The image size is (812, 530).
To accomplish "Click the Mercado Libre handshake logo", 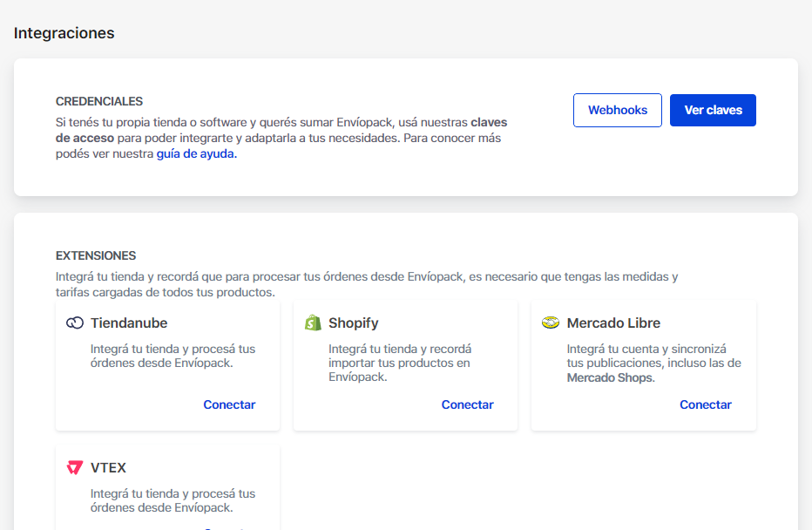I will coord(551,323).
